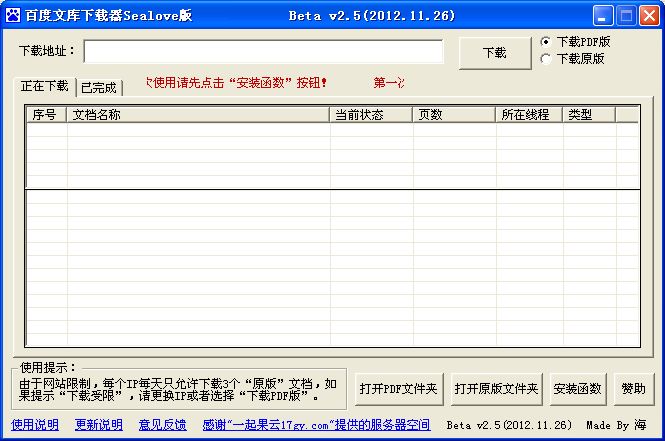The image size is (665, 441).
Task: Click the 打开原版文件夹 button
Action: [497, 389]
